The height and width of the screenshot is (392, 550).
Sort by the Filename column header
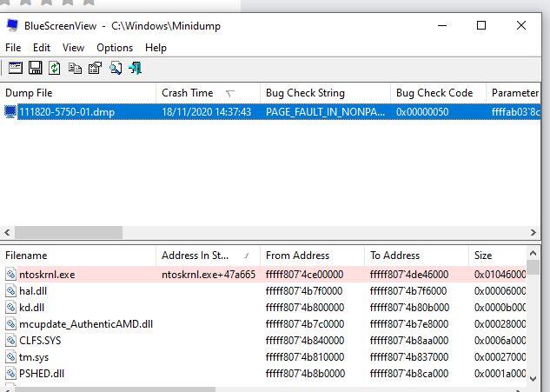point(78,256)
